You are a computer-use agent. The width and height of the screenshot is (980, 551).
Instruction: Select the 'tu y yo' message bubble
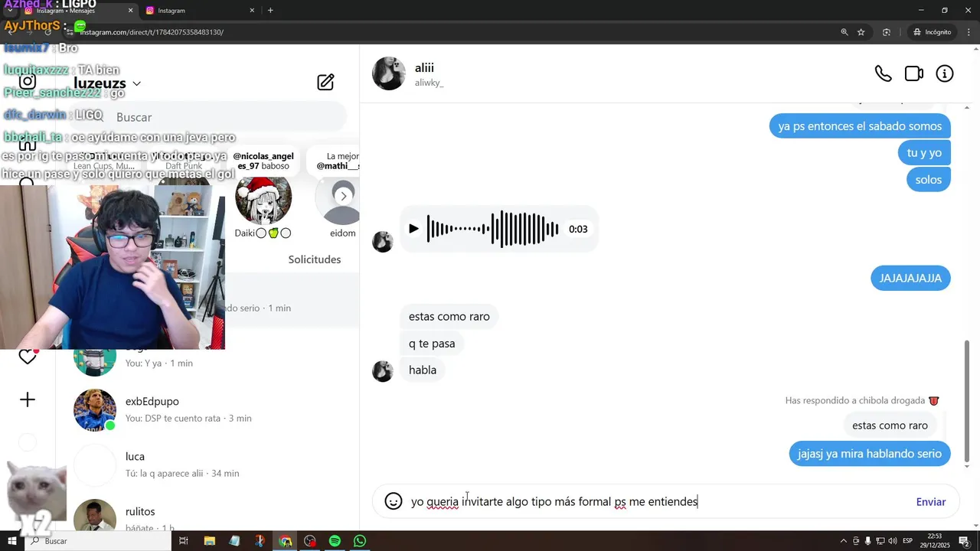tap(924, 153)
